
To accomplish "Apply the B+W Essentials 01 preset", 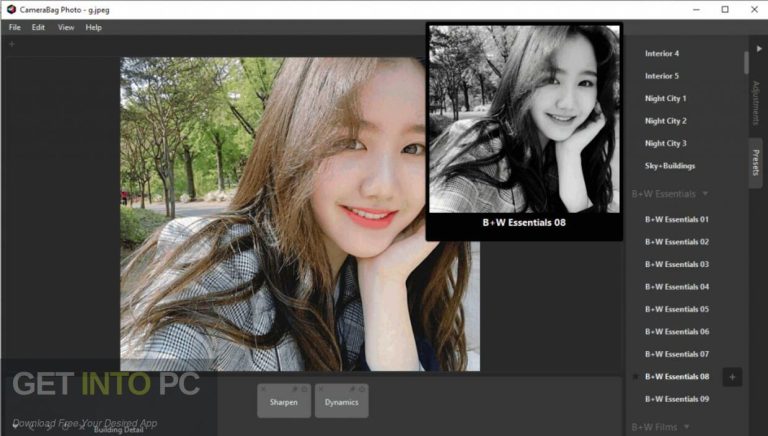I will [x=677, y=219].
